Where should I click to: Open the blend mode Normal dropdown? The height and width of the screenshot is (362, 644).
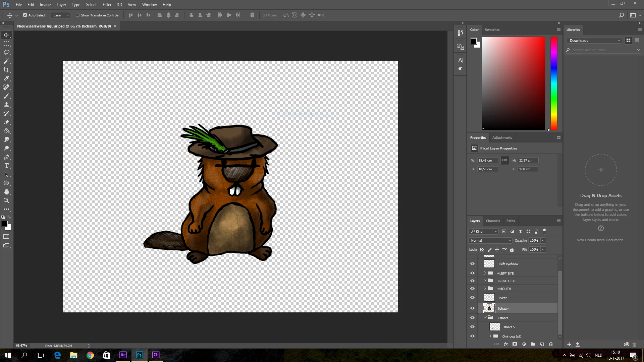click(x=490, y=240)
